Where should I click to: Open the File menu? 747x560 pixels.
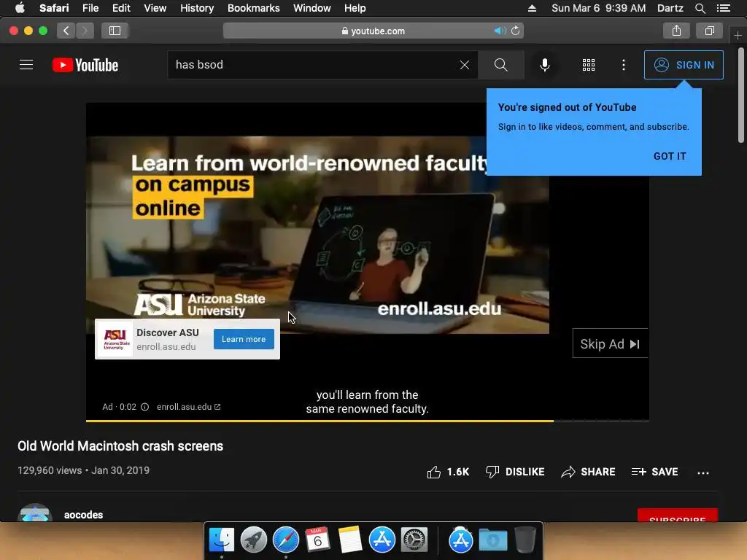[90, 8]
